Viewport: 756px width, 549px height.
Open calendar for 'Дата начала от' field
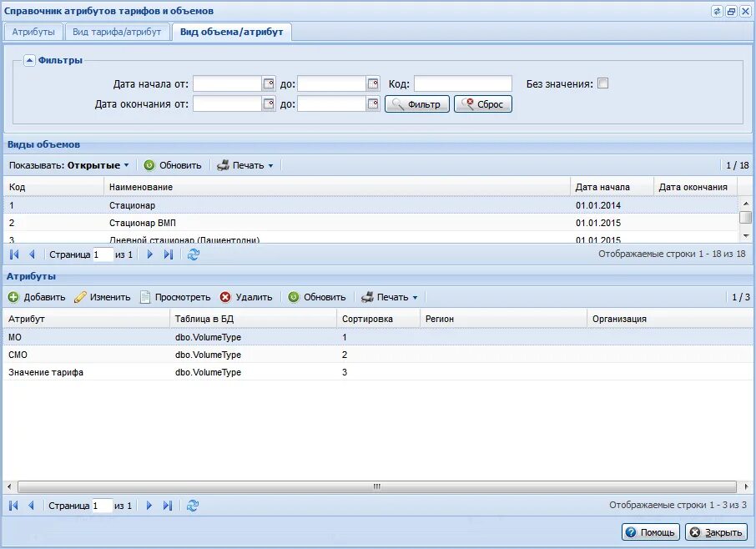(x=269, y=84)
